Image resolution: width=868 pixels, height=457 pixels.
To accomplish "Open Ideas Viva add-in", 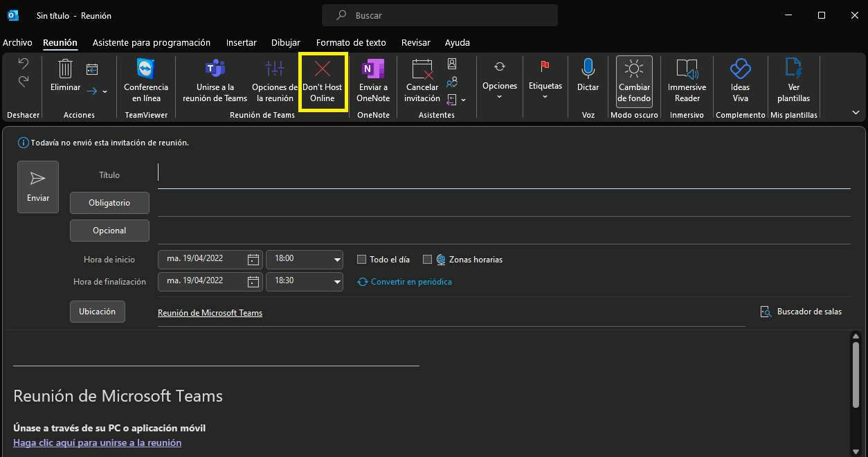I will coord(740,81).
